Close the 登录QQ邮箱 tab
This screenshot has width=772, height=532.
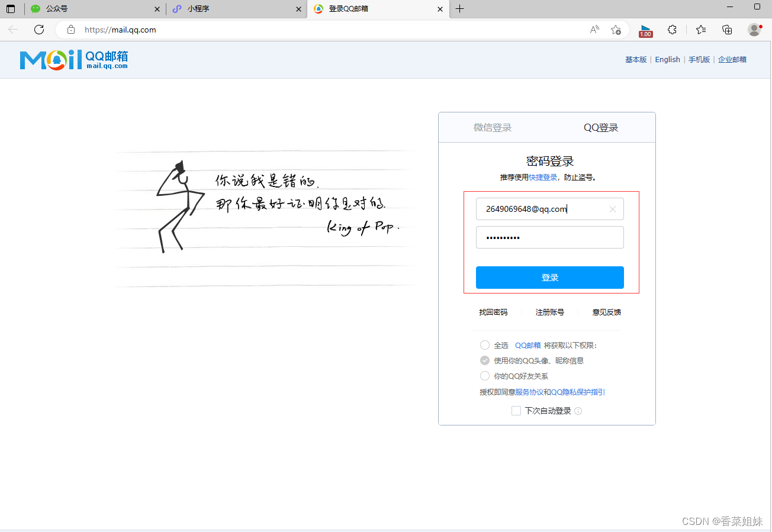pyautogui.click(x=440, y=9)
